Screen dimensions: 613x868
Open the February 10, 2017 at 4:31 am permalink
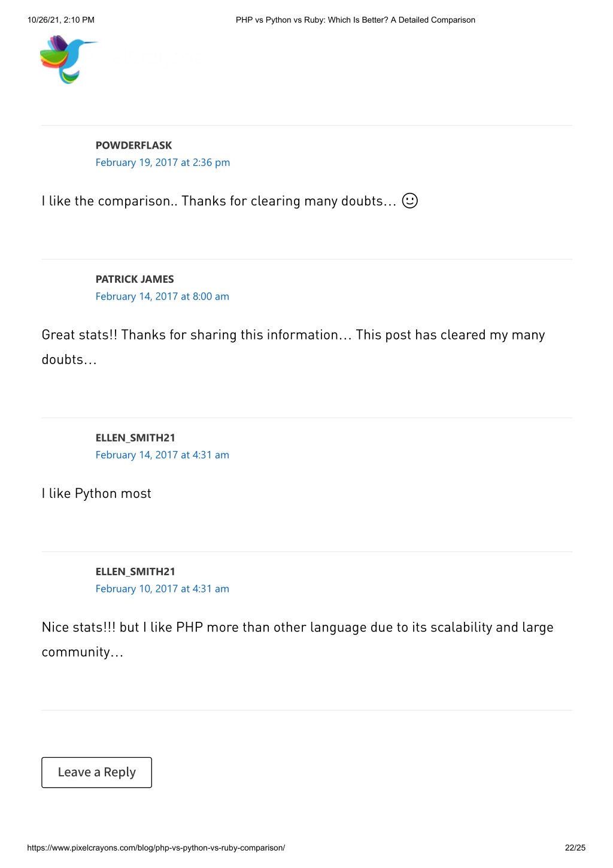coord(162,589)
